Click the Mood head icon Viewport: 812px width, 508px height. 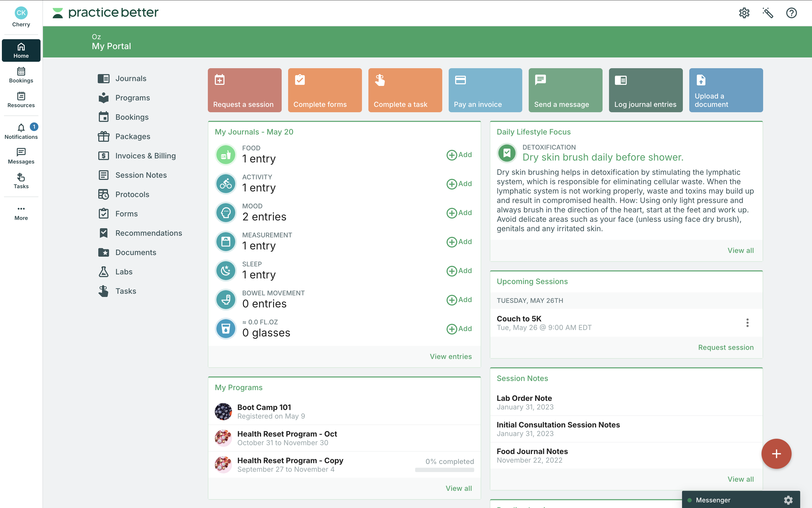[226, 213]
